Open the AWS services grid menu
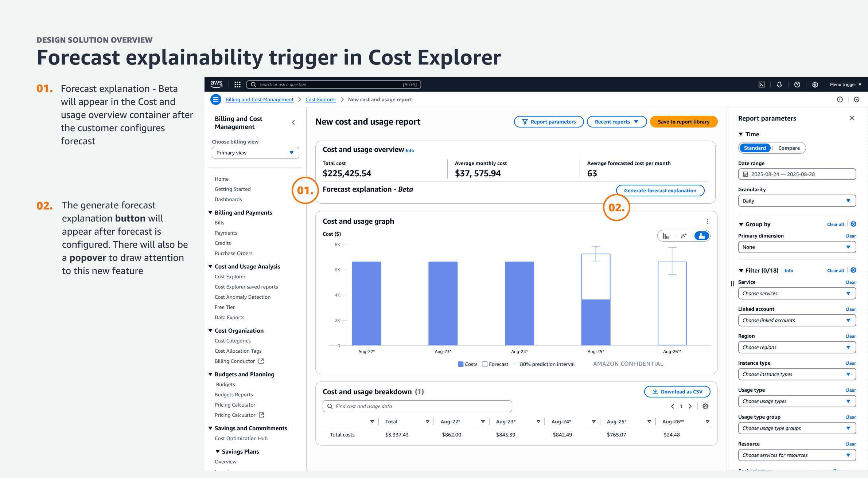The width and height of the screenshot is (868, 478). [237, 85]
